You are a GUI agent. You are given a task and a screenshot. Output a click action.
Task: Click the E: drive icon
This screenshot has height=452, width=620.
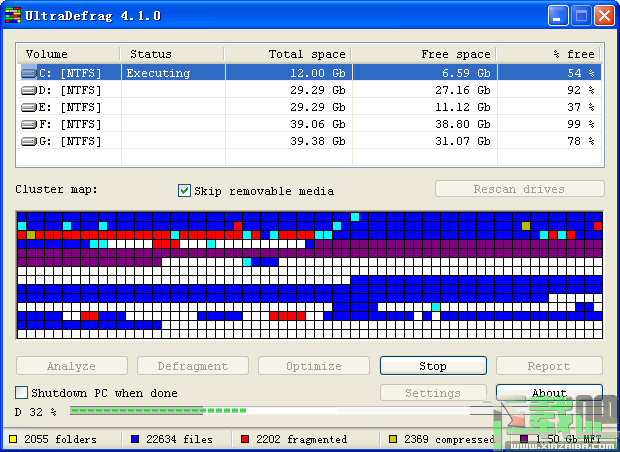pyautogui.click(x=29, y=108)
